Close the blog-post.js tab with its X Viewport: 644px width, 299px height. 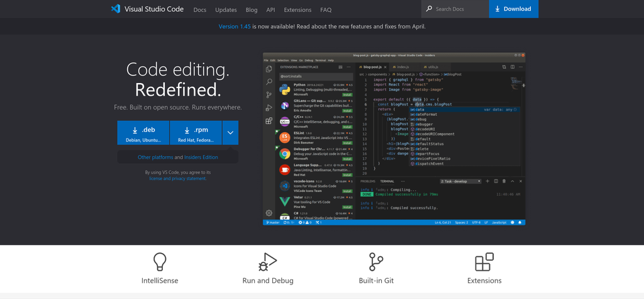pos(385,67)
